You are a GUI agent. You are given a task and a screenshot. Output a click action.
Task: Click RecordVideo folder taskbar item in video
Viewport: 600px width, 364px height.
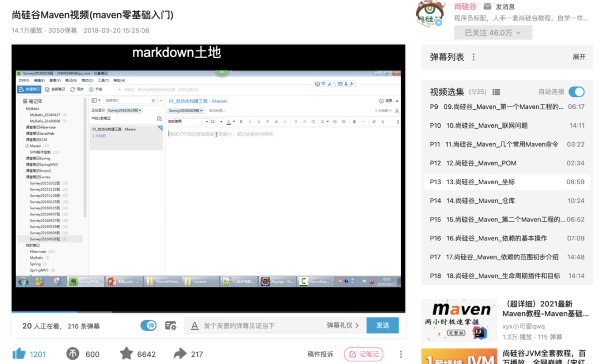(x=162, y=281)
